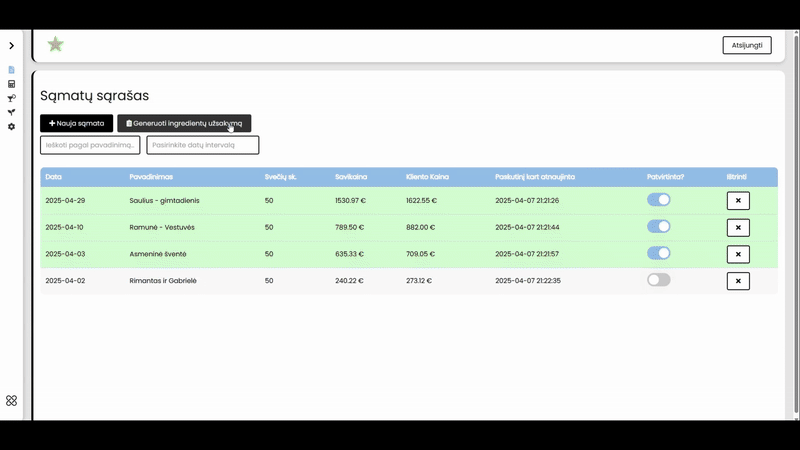The height and width of the screenshot is (450, 800).
Task: Sort by the Data column header
Action: point(54,177)
